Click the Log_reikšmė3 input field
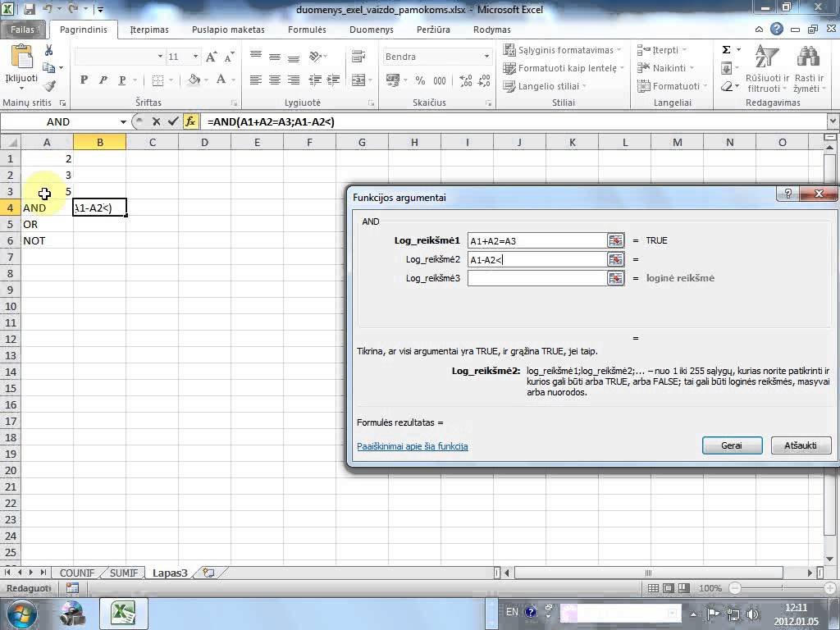This screenshot has height=630, width=840. pos(536,278)
